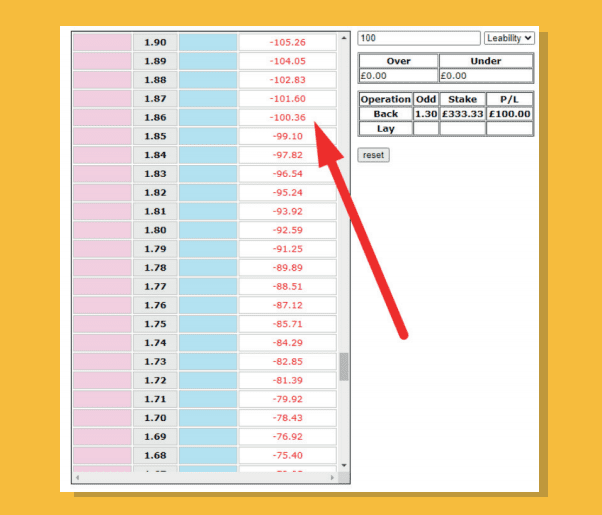Image resolution: width=602 pixels, height=515 pixels.
Task: Click the odds cell 1.88
Action: pos(155,80)
